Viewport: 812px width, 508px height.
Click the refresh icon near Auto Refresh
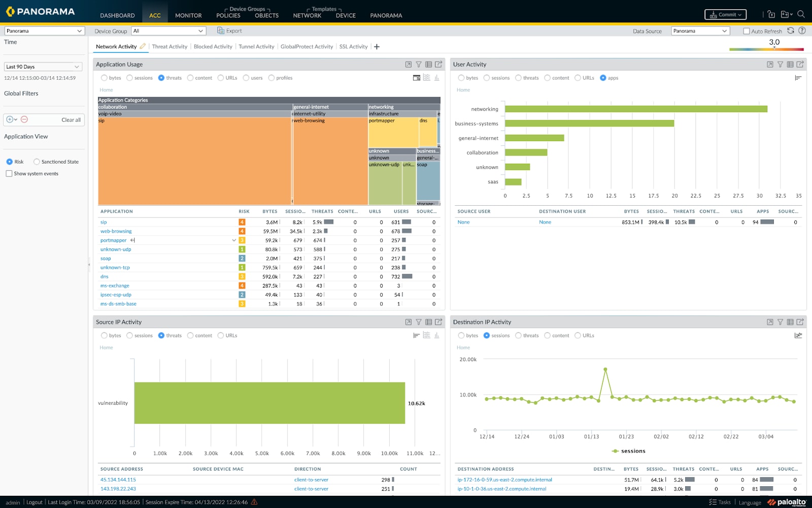pyautogui.click(x=790, y=30)
